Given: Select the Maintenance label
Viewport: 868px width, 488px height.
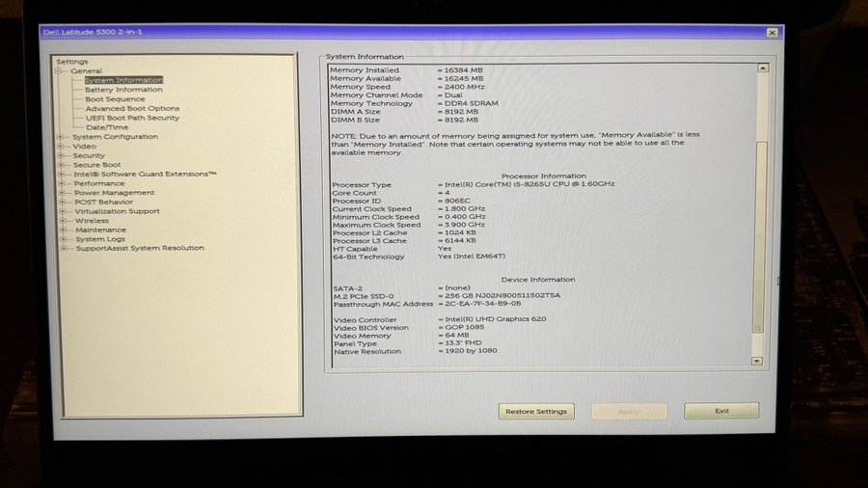Looking at the screenshot, I should pyautogui.click(x=100, y=230).
